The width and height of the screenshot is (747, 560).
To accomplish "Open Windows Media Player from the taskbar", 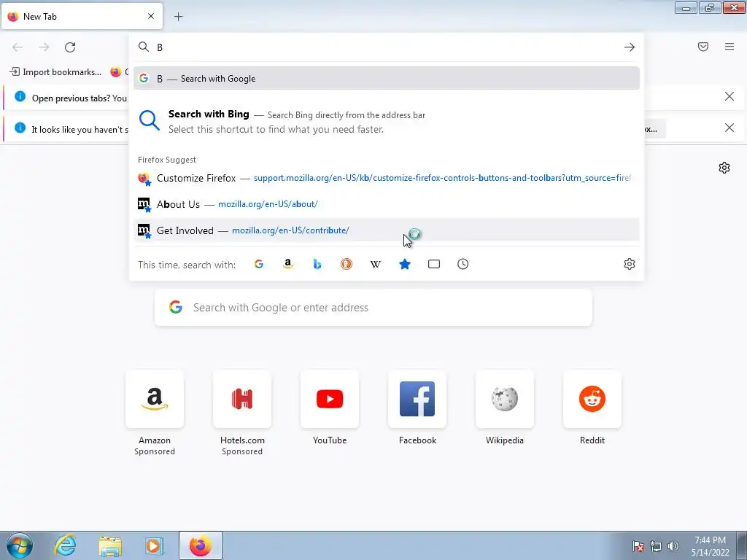I will tap(154, 545).
